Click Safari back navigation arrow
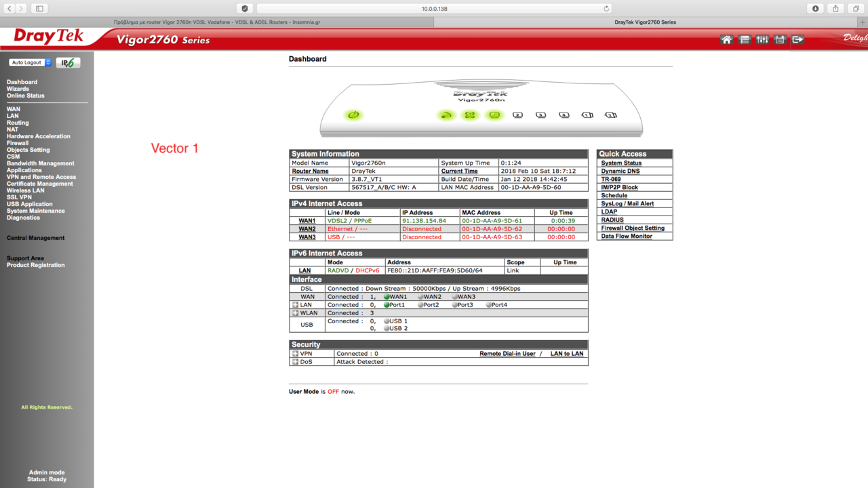The height and width of the screenshot is (488, 868). coord(10,8)
